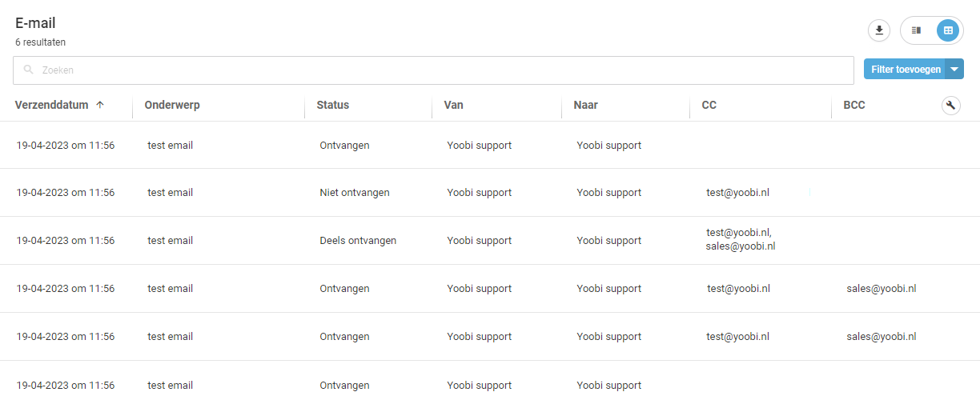Sort by Van column header
980x412 pixels.
pyautogui.click(x=453, y=105)
